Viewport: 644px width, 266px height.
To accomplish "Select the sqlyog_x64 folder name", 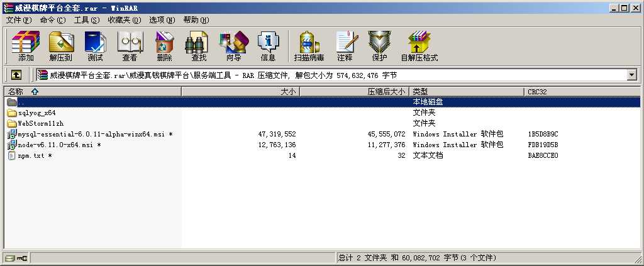I will [x=37, y=113].
